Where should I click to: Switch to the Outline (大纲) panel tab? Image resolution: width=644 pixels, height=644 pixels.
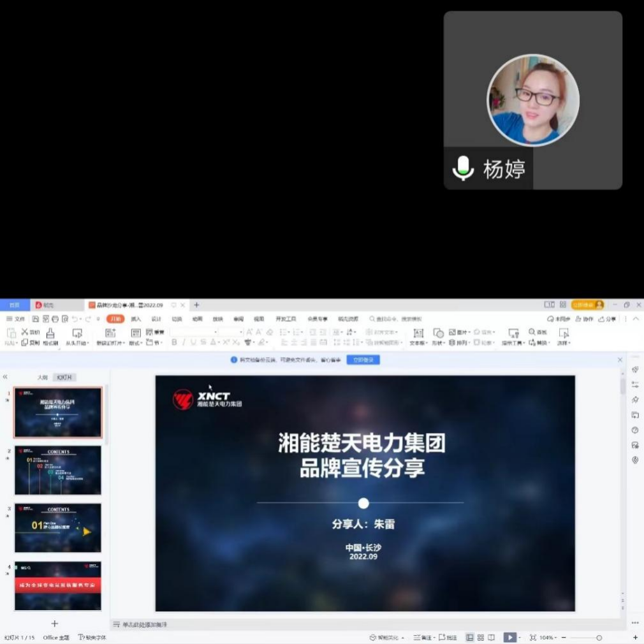pos(42,377)
